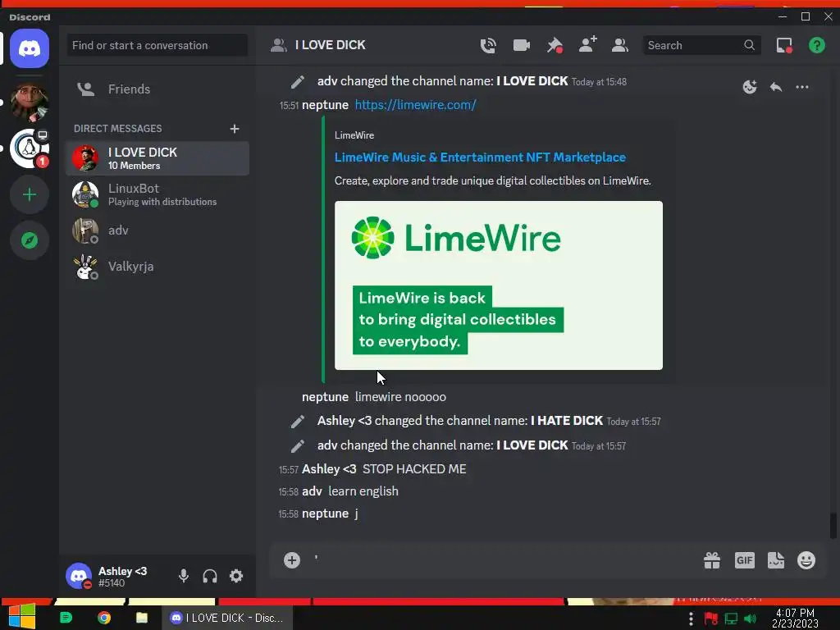Viewport: 840px width, 630px height.
Task: Add a server with the green plus button
Action: [x=30, y=194]
